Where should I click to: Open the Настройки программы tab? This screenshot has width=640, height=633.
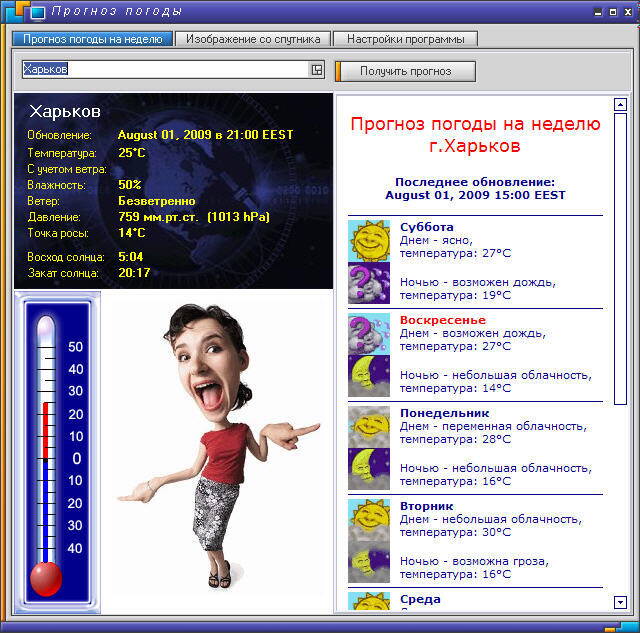[405, 39]
